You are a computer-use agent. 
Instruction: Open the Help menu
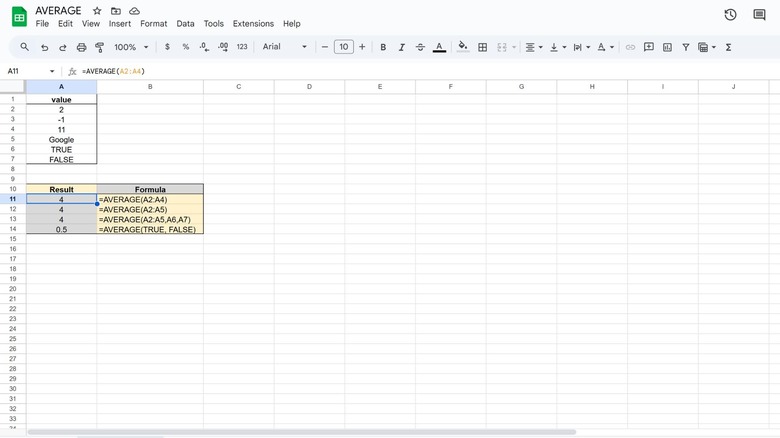pos(292,23)
